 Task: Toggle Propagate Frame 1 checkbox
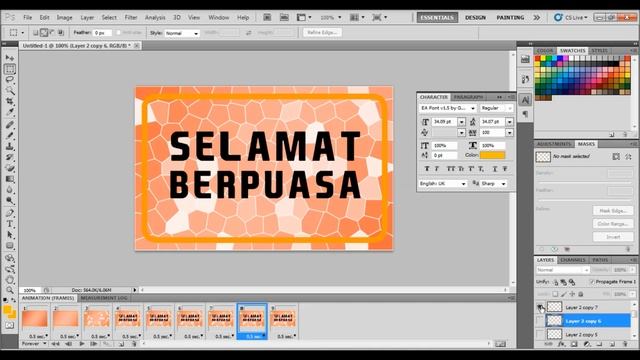(x=592, y=282)
